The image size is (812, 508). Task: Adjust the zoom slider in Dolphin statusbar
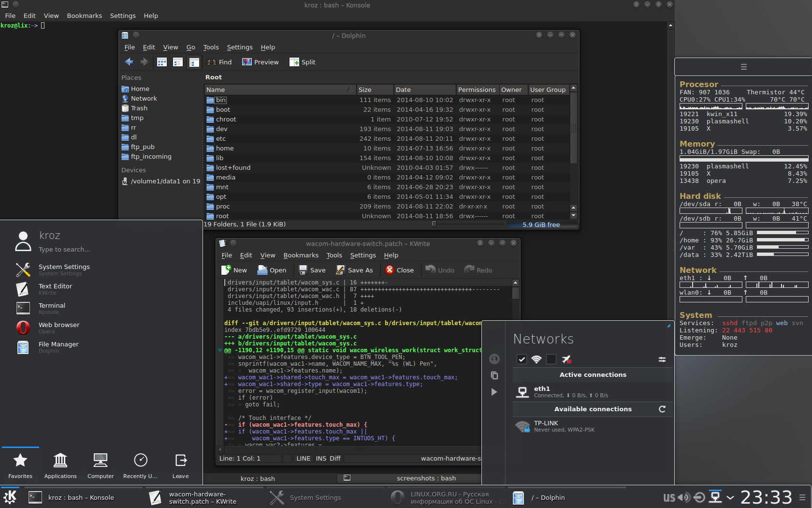click(x=434, y=224)
